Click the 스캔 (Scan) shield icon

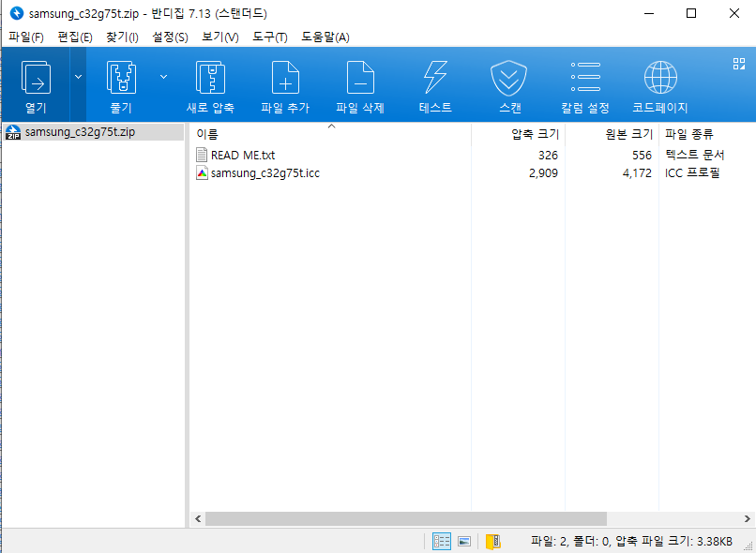tap(508, 78)
